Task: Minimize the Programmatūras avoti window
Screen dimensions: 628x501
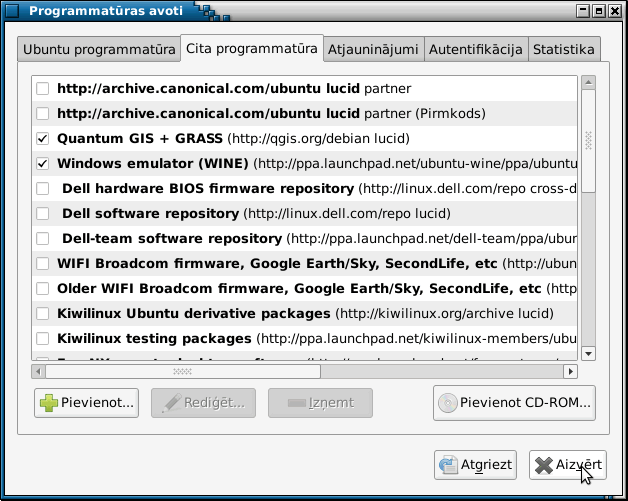Action: click(583, 11)
